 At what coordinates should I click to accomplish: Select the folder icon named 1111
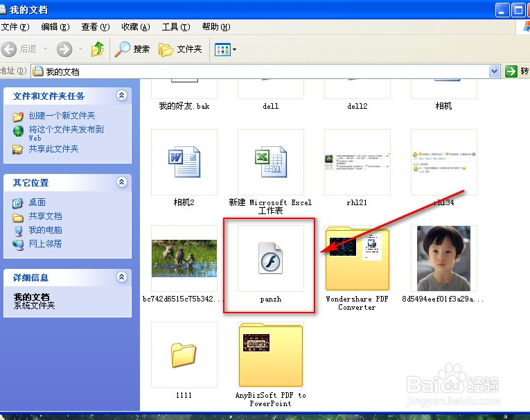184,355
